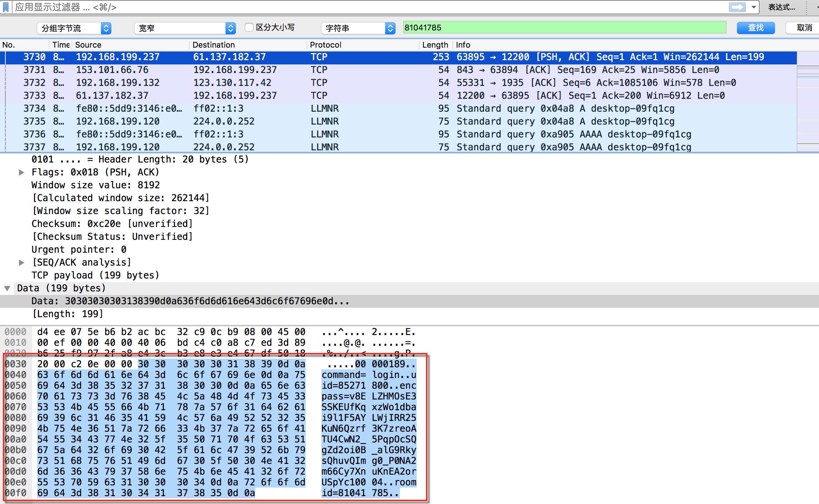The height and width of the screenshot is (504, 819).
Task: Click ASCII text 'pass=v8E LZHMOsE3'
Action: [x=369, y=396]
